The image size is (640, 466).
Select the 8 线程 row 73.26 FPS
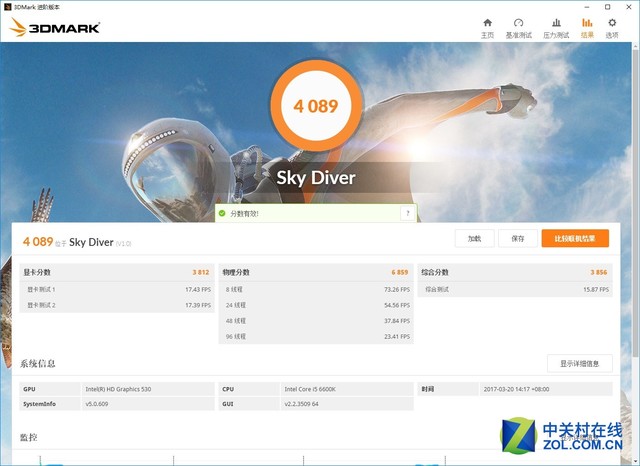316,289
